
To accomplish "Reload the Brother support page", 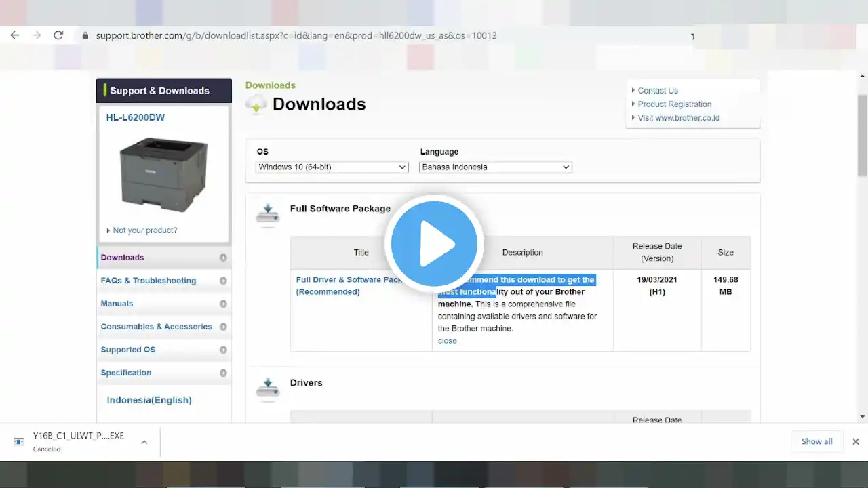I will coord(58,35).
